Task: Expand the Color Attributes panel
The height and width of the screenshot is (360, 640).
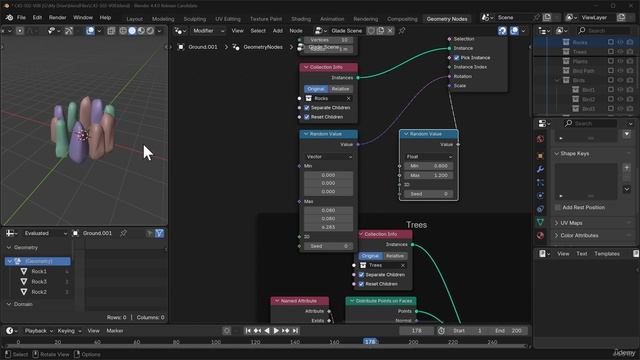Action: (557, 236)
